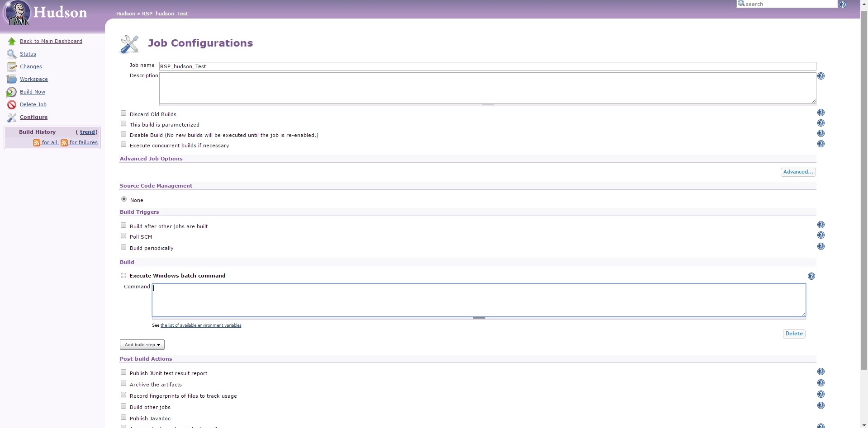Open the RSS for failures link
This screenshot has width=868, height=428.
pyautogui.click(x=84, y=142)
